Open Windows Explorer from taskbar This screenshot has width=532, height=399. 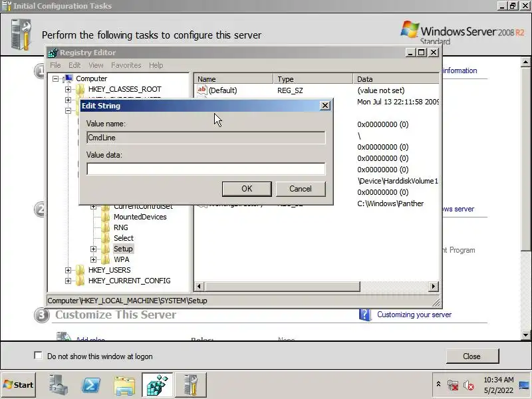pos(124,386)
